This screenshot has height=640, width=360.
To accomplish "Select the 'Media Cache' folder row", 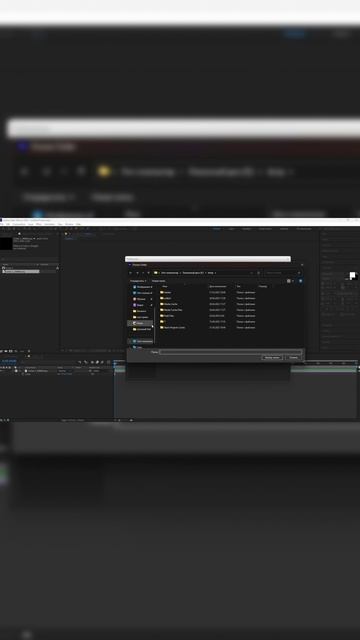I will click(208, 304).
